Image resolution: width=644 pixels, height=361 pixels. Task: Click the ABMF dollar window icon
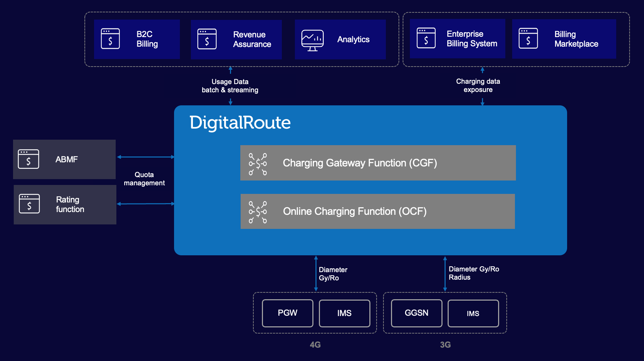[x=28, y=159]
